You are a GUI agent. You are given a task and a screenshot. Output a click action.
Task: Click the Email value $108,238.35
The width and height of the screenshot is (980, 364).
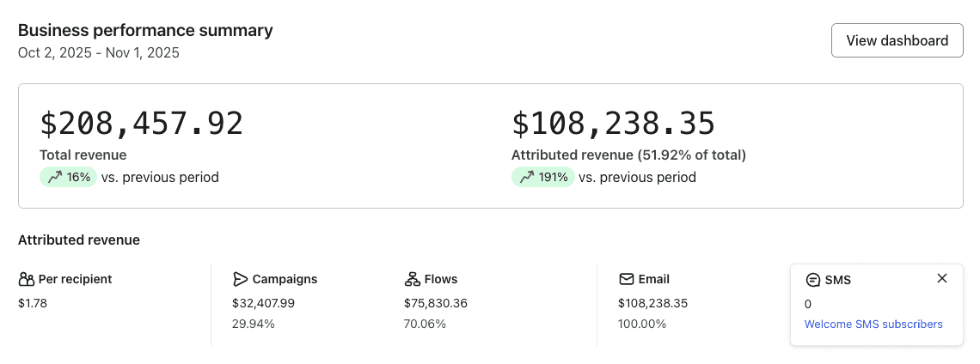(653, 304)
